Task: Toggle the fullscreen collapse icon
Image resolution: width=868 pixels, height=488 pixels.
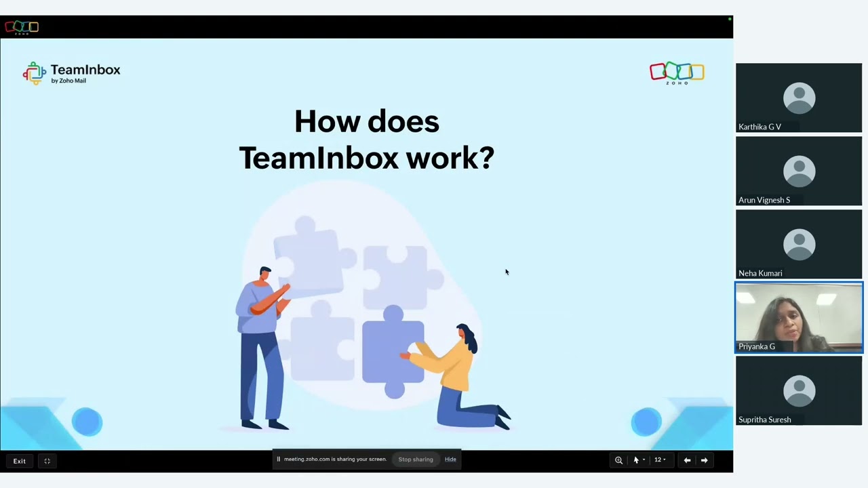Action: (x=47, y=461)
